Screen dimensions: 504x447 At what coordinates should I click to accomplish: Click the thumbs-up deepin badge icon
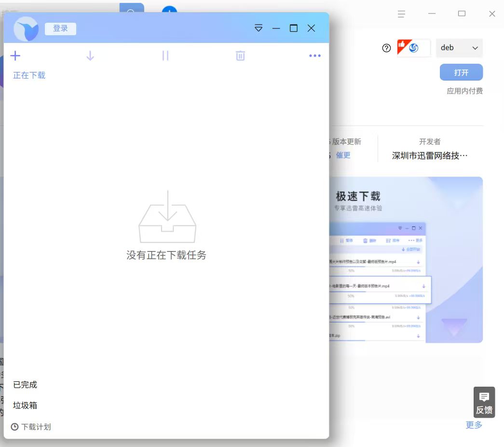click(414, 48)
